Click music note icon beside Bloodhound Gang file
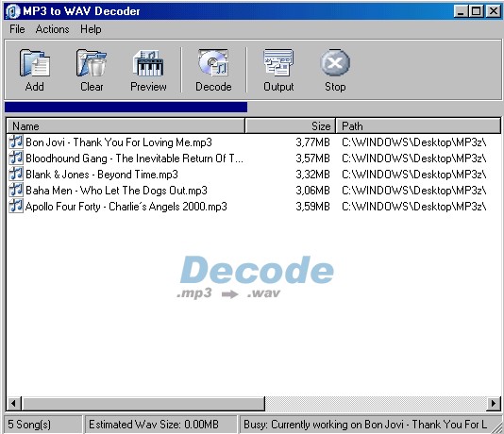Viewport: 504px width, 434px height. pos(16,158)
